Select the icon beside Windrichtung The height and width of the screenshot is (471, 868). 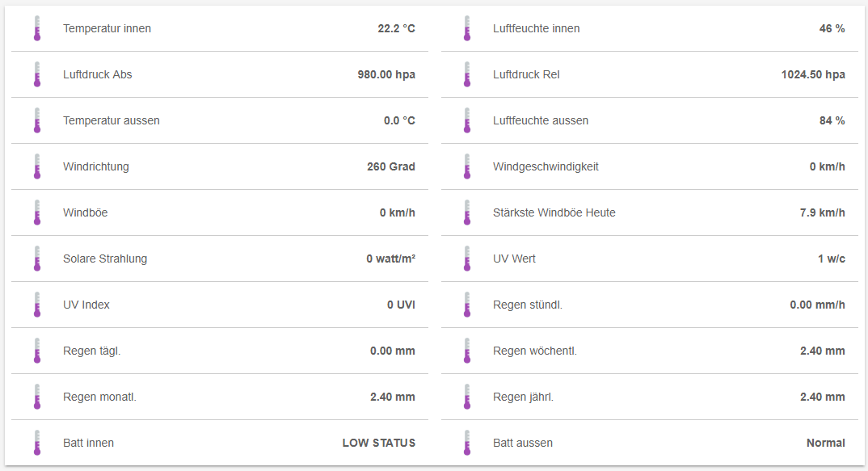(x=36, y=166)
